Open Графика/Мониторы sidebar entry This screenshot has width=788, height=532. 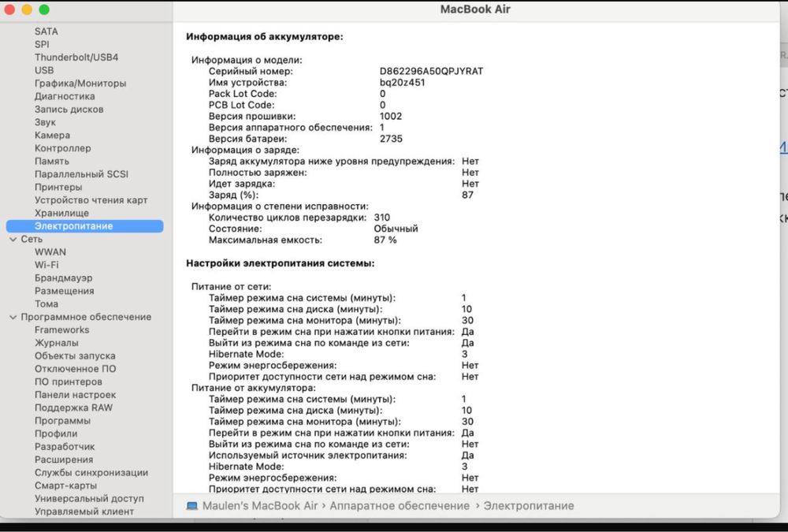point(80,84)
